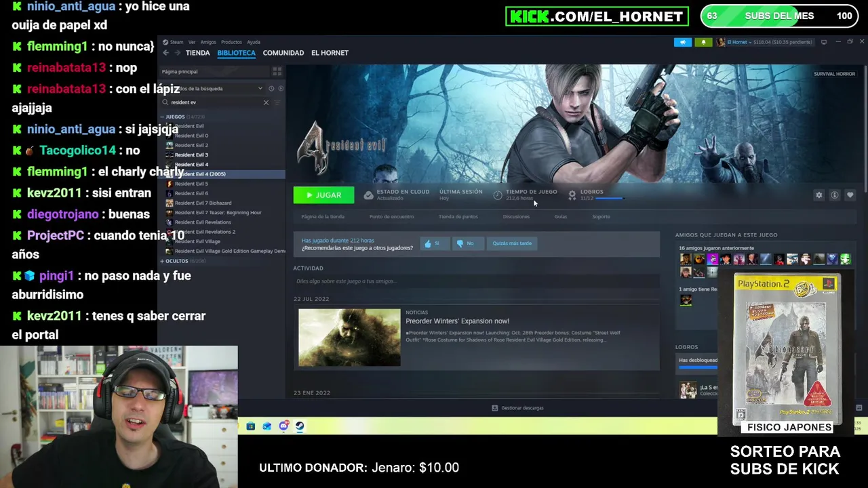Click the ready-to-play filter icon

tap(281, 88)
